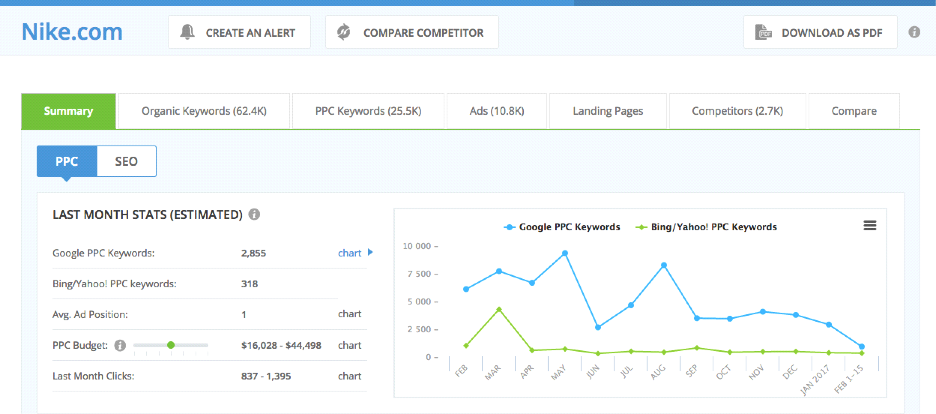Screen dimensions: 936x414
Task: Click the Create an Alert button
Action: [239, 32]
